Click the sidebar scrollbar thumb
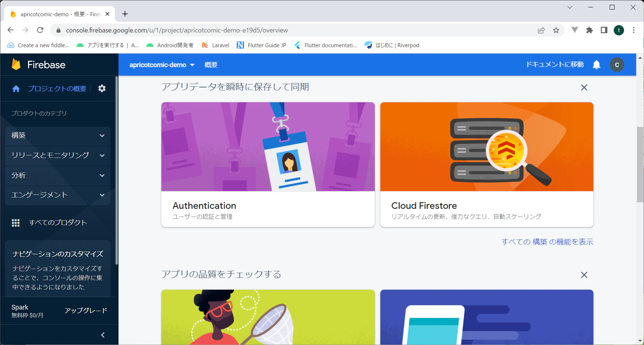The image size is (644, 345). point(117,170)
